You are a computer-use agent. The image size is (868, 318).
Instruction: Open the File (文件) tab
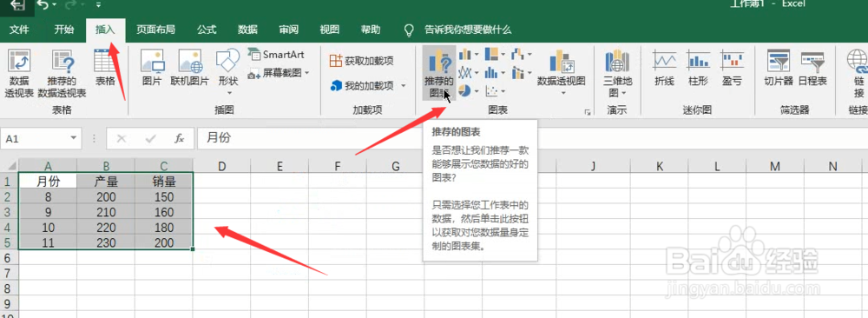(x=19, y=30)
